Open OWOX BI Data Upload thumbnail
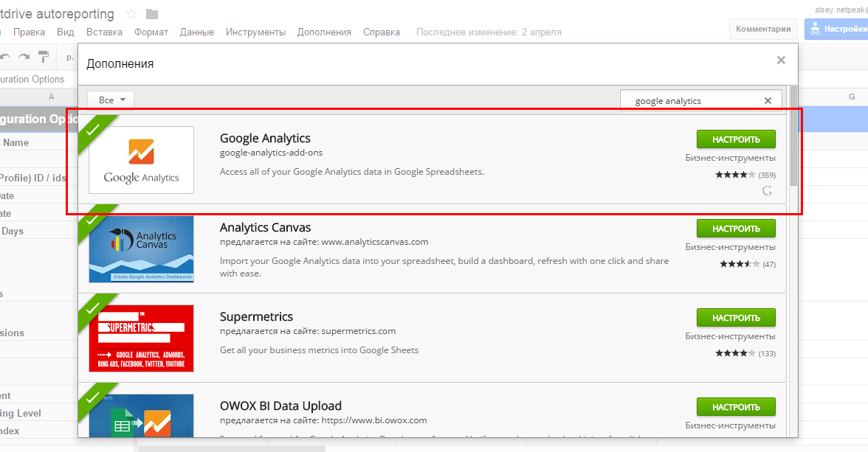 click(x=141, y=415)
